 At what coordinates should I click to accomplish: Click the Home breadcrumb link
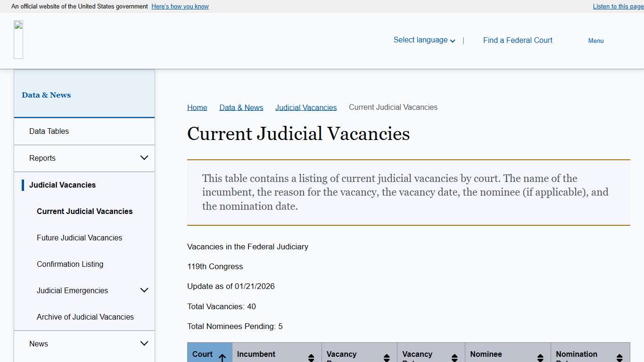tap(197, 107)
